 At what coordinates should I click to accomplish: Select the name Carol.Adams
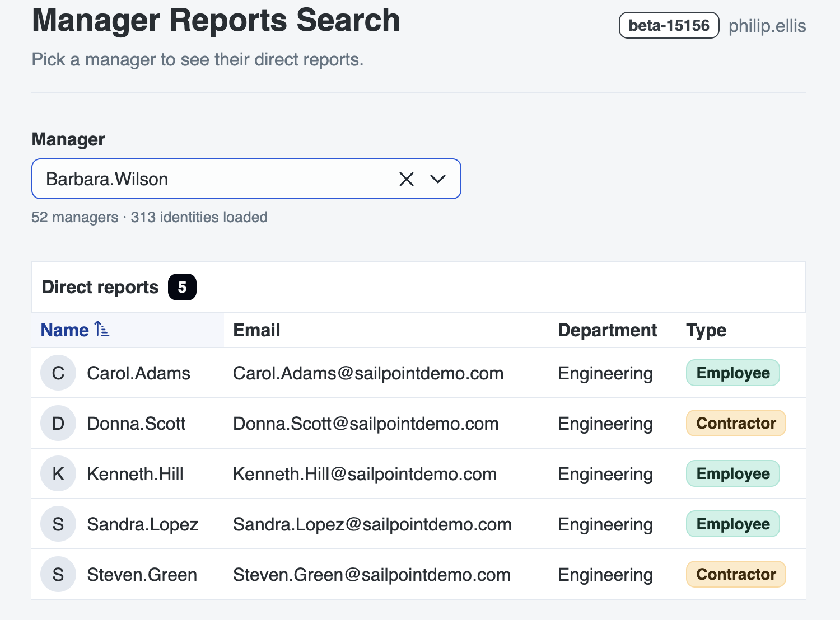[x=139, y=373]
